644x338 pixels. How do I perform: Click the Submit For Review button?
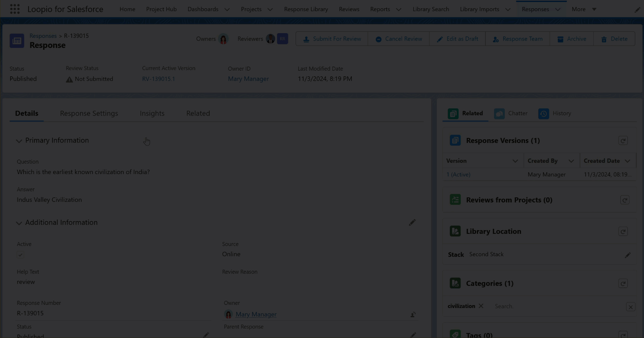point(332,39)
